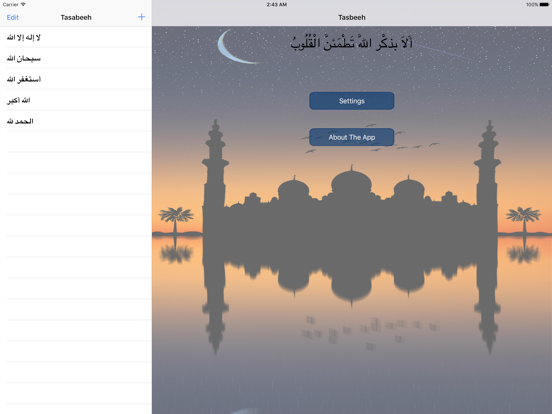The width and height of the screenshot is (552, 414).
Task: Tap the Tasbeeh navigation title
Action: [352, 17]
